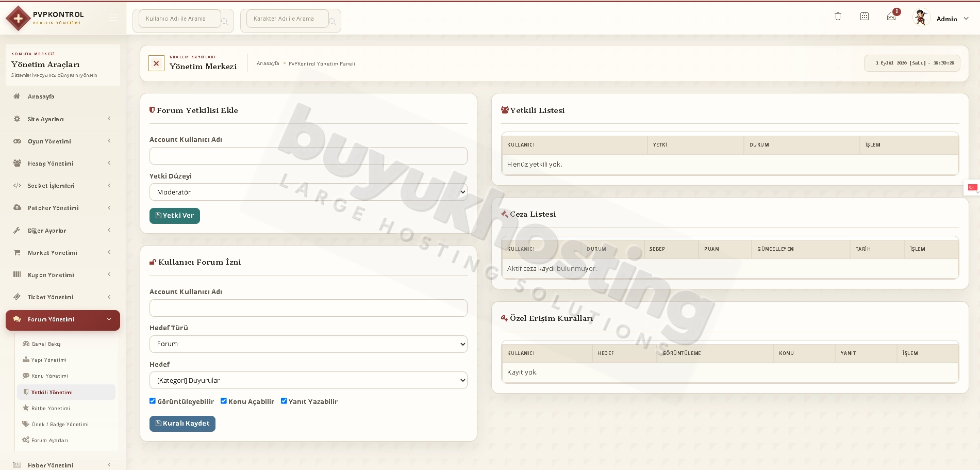Image resolution: width=980 pixels, height=470 pixels.
Task: Click the Site Ayarları gear icon
Action: pos(17,119)
